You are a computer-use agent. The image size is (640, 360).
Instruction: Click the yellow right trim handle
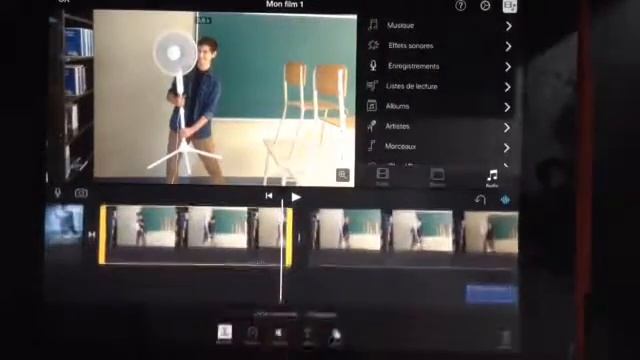point(289,237)
